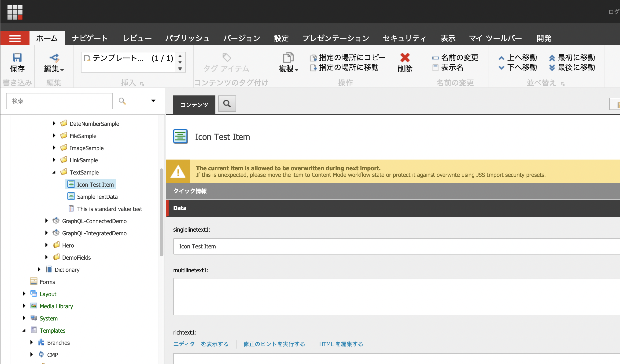Screen dimensions: 620x364
Task: Select This is standard value test item
Action: coord(110,209)
